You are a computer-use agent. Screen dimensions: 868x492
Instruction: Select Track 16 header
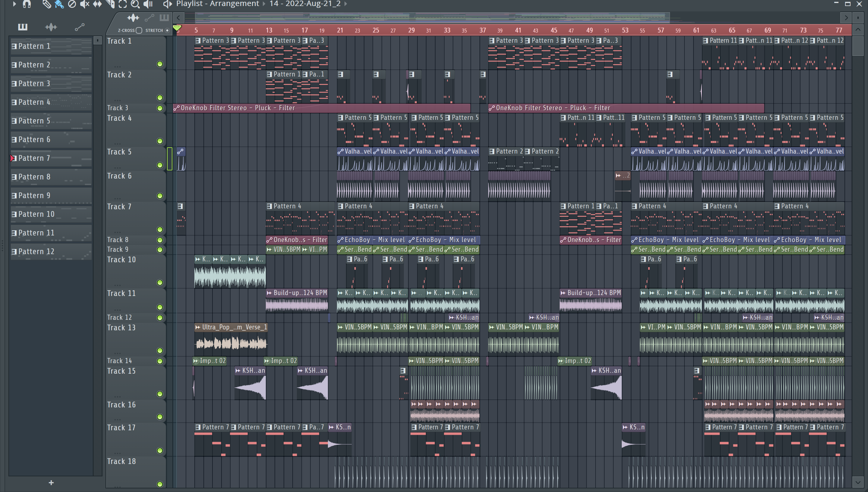136,411
